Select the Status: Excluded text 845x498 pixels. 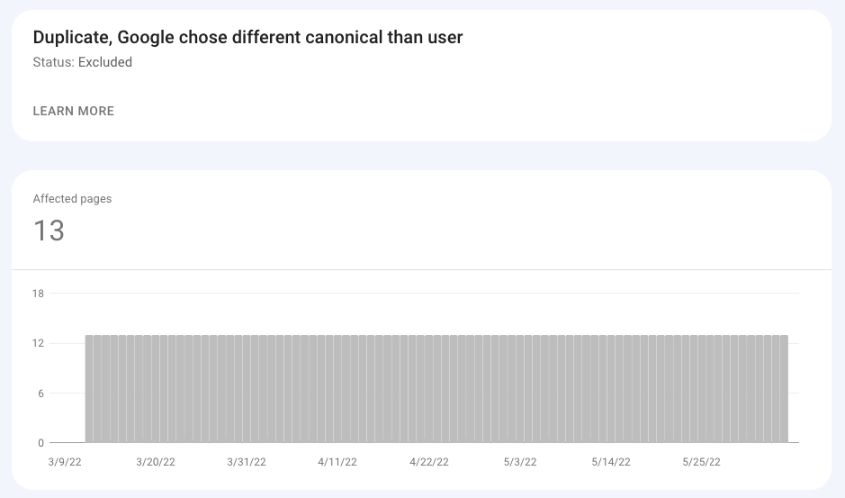click(82, 62)
